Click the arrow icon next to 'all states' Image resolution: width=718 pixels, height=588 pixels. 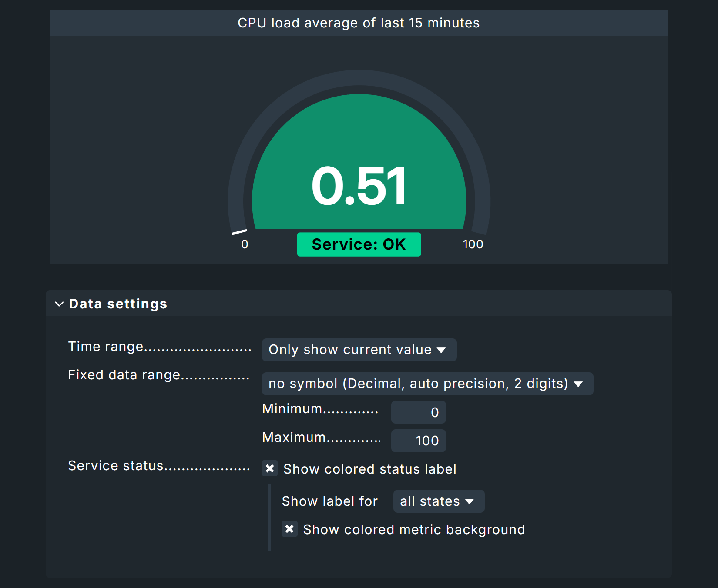[x=470, y=501]
